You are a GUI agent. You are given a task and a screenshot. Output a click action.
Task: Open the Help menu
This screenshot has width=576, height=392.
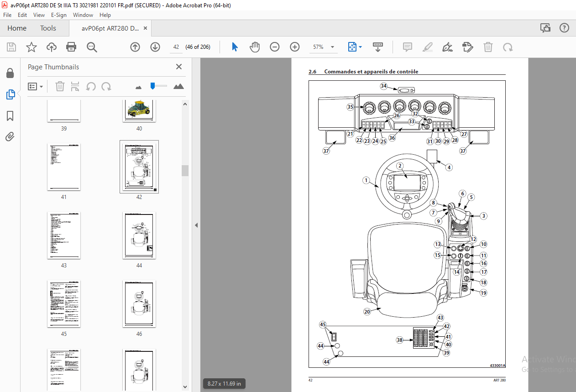pyautogui.click(x=105, y=15)
